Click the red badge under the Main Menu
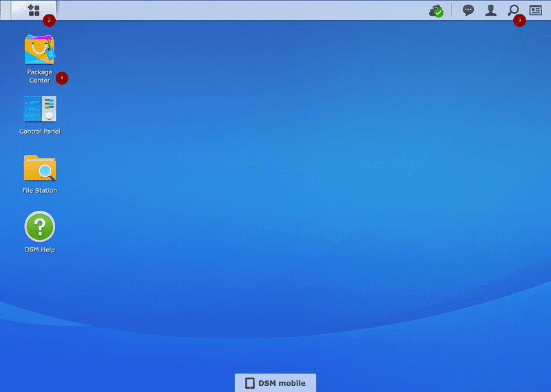The height and width of the screenshot is (392, 551). [49, 21]
